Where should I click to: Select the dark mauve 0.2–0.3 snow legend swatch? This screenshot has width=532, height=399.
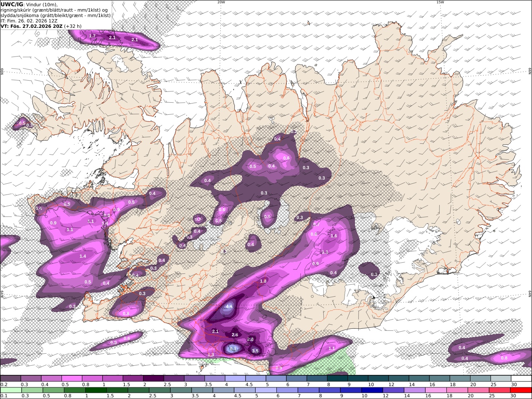10,379
